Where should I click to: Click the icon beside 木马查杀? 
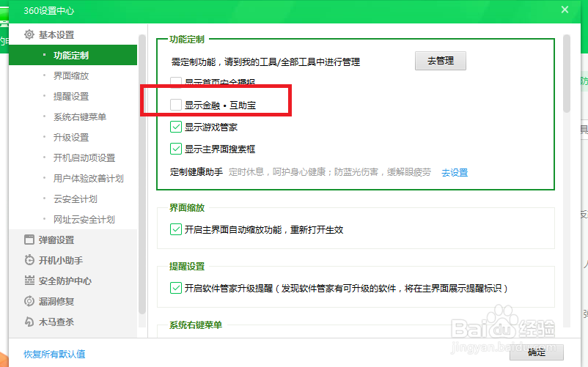[29, 322]
